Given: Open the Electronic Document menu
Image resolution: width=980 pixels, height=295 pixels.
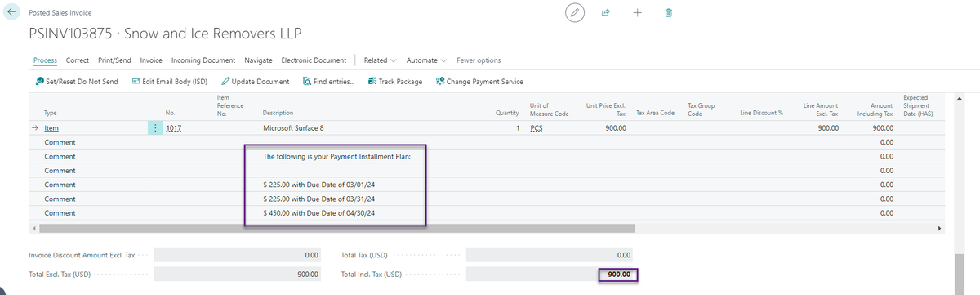Looking at the screenshot, I should (x=314, y=60).
